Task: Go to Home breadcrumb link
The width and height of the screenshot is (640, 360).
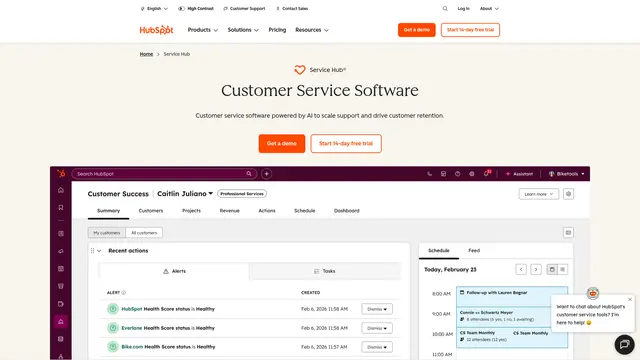Action: [x=146, y=54]
